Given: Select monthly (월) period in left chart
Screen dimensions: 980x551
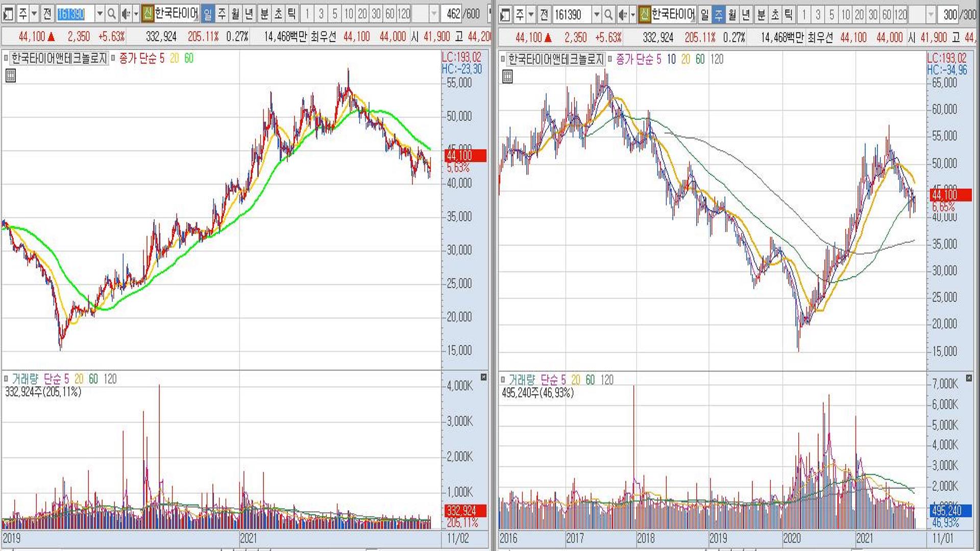Looking at the screenshot, I should point(235,14).
